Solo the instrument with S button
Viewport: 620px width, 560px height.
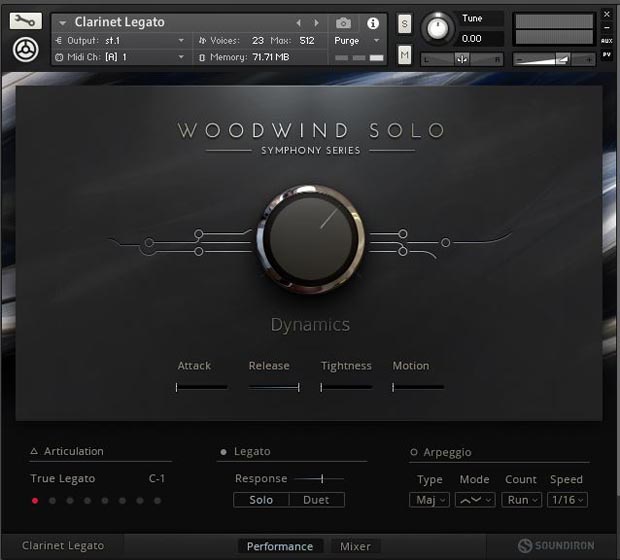[404, 23]
